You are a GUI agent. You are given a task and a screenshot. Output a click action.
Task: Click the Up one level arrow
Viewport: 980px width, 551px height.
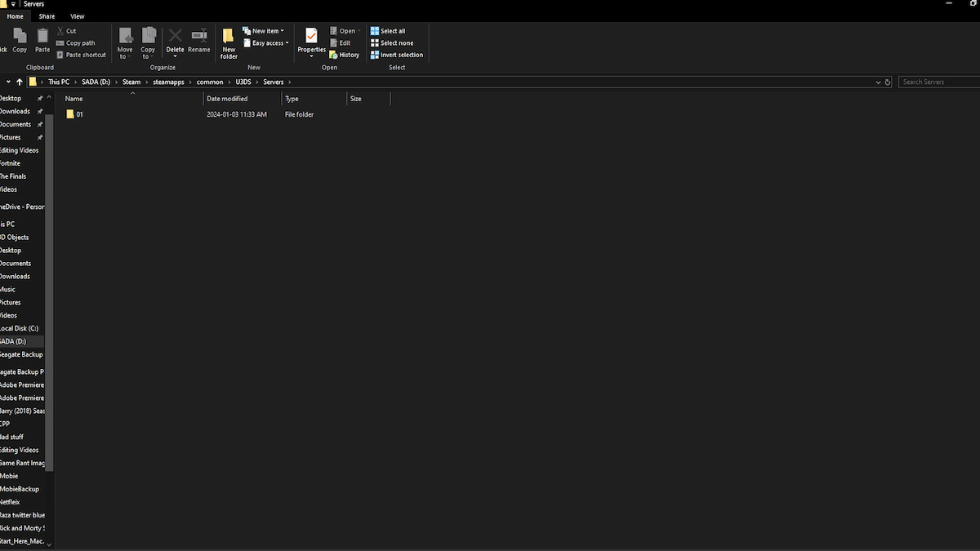pyautogui.click(x=20, y=82)
